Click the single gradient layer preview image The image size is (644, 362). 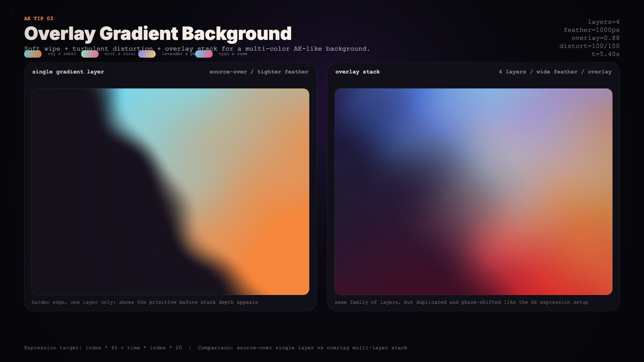(170, 192)
